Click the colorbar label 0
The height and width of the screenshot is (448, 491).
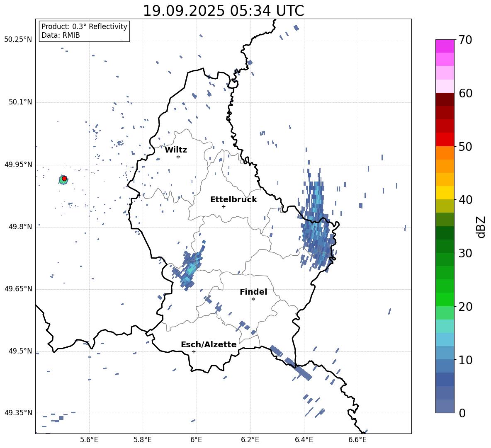tap(462, 413)
